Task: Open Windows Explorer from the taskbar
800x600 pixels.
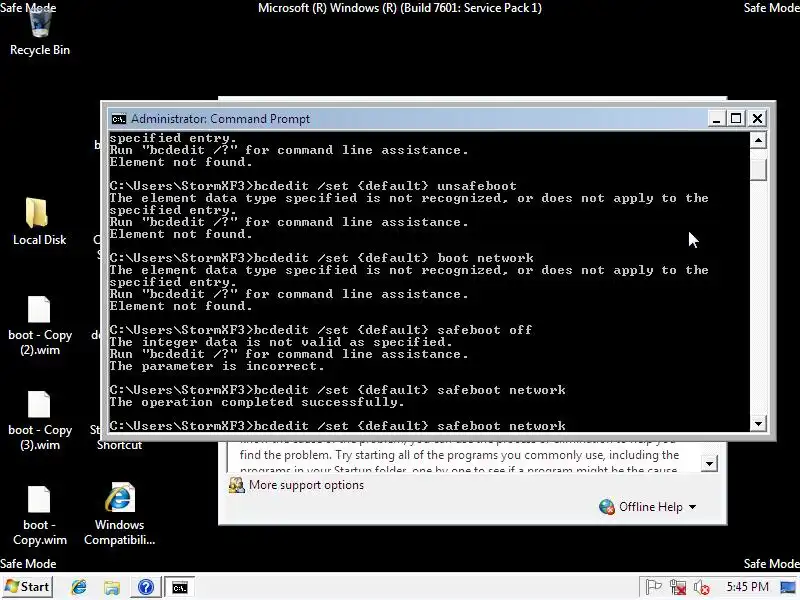Action: pyautogui.click(x=112, y=587)
